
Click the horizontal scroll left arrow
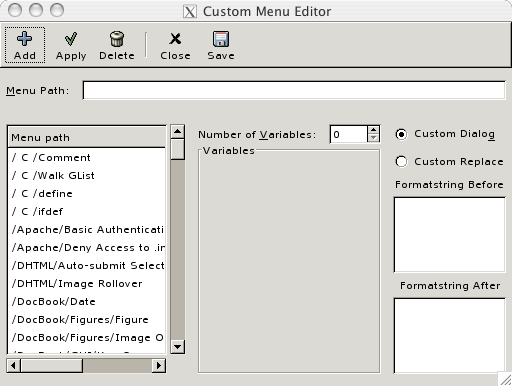coord(13,365)
